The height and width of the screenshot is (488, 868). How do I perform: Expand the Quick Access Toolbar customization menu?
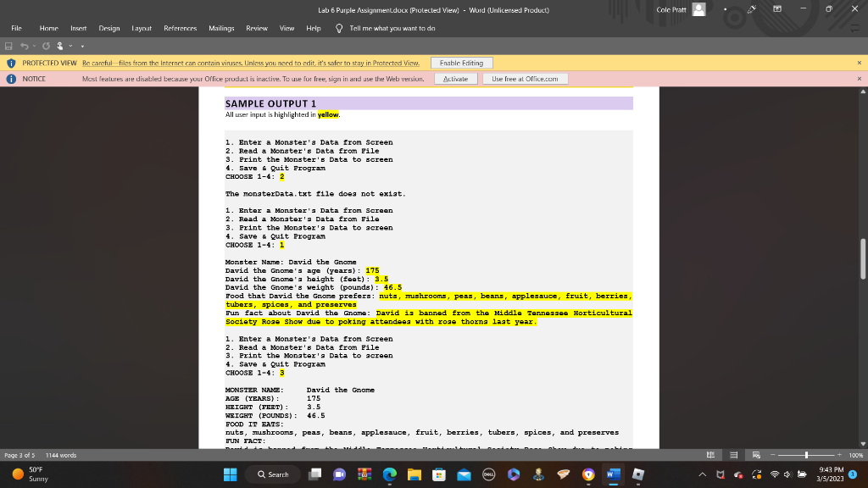pos(82,46)
